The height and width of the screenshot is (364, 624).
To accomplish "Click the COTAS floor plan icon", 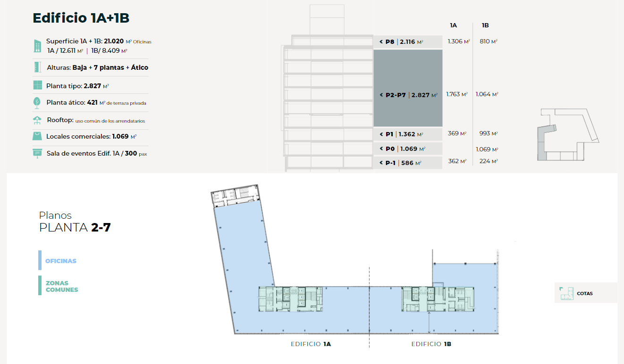I will point(565,293).
